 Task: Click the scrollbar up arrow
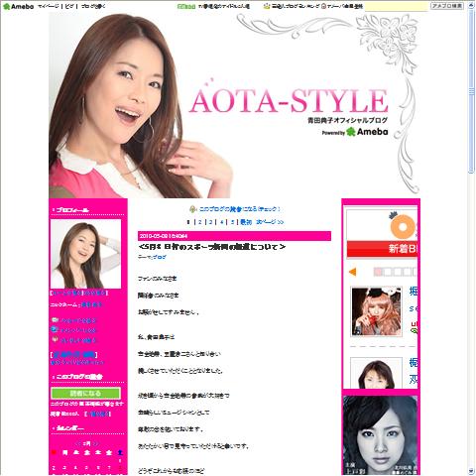click(471, 6)
